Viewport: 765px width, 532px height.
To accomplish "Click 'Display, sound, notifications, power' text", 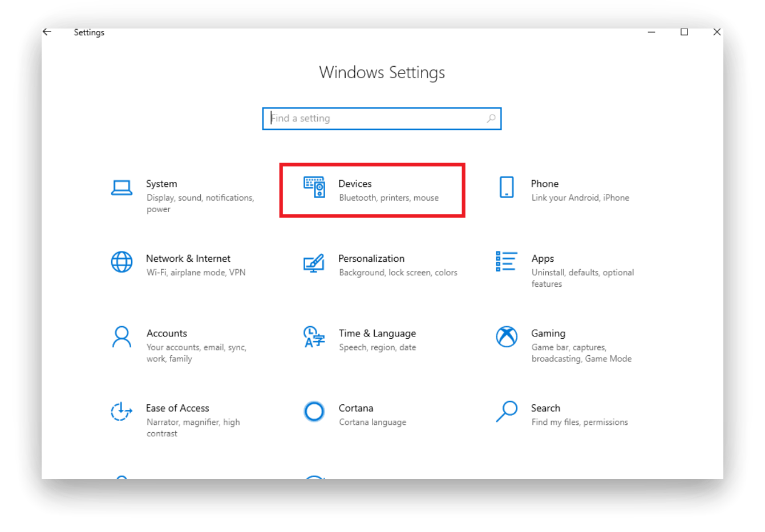I will (x=200, y=204).
